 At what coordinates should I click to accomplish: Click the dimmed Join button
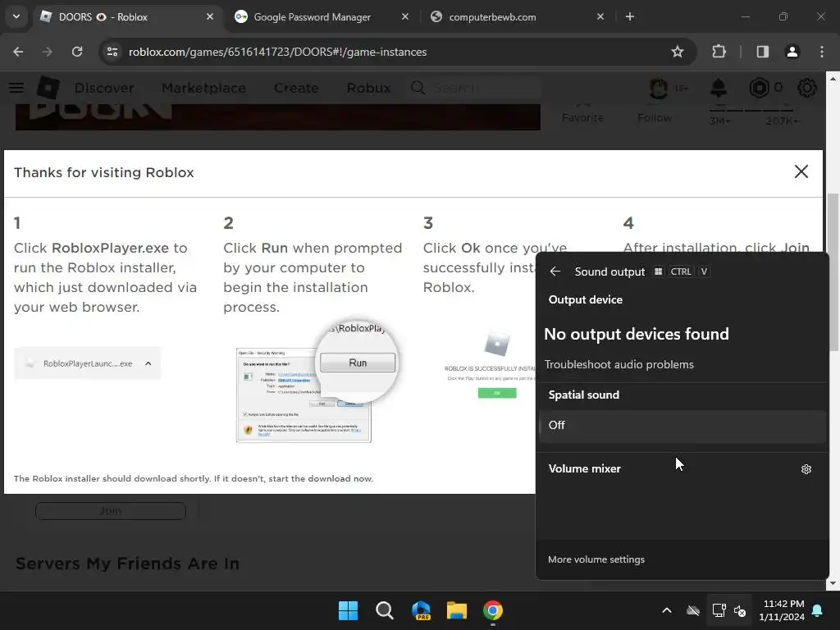click(x=111, y=511)
